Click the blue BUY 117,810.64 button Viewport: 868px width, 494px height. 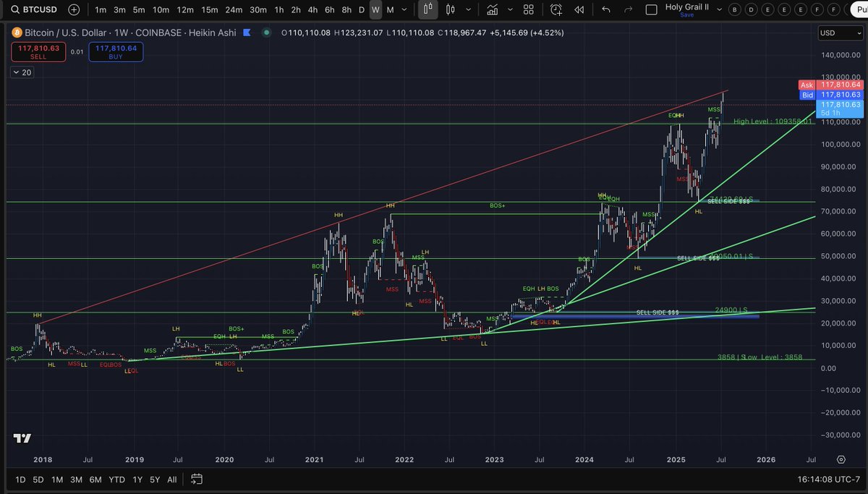[116, 52]
